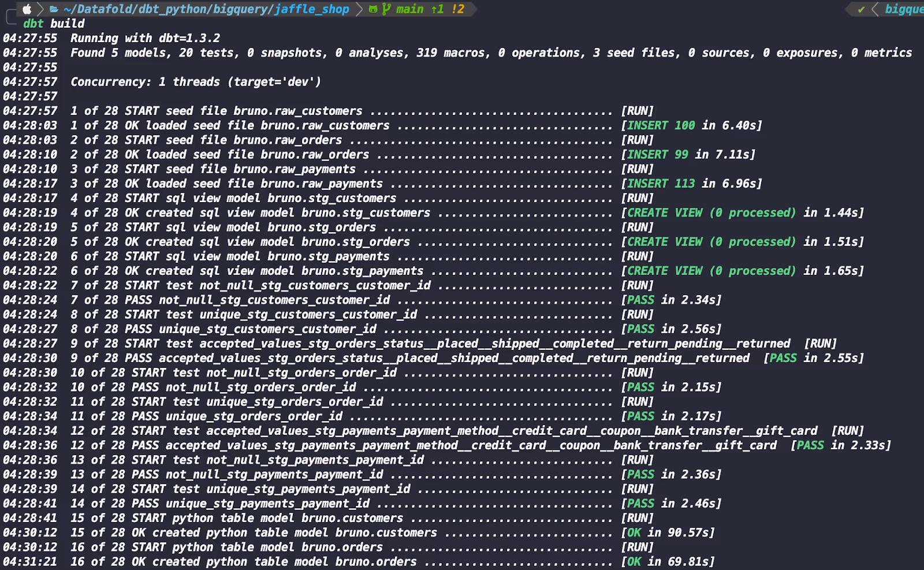The height and width of the screenshot is (570, 924).
Task: Click '[INSERT 100 in 6.40s]' result
Action: [692, 125]
